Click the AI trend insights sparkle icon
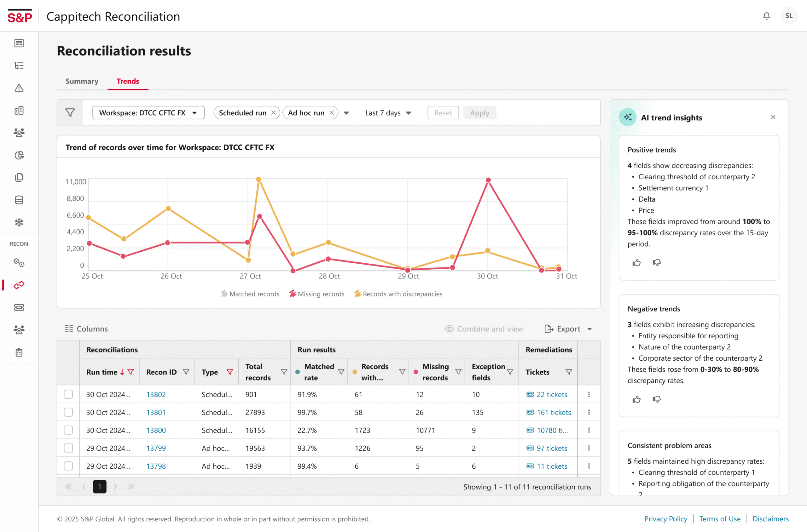Screen dimensions: 807x532 tap(627, 117)
